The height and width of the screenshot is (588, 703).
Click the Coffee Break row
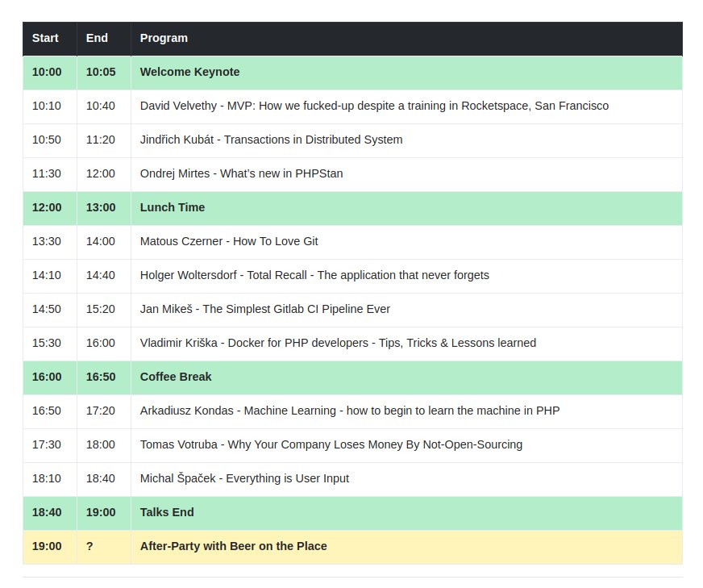176,377
